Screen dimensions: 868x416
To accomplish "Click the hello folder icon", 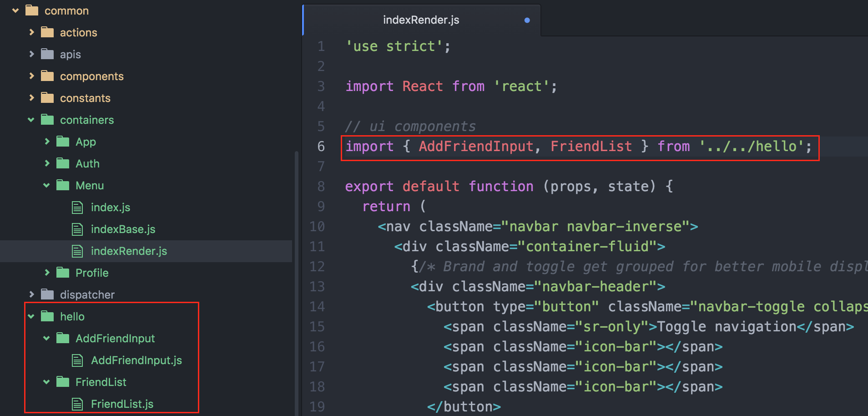I will pyautogui.click(x=47, y=316).
